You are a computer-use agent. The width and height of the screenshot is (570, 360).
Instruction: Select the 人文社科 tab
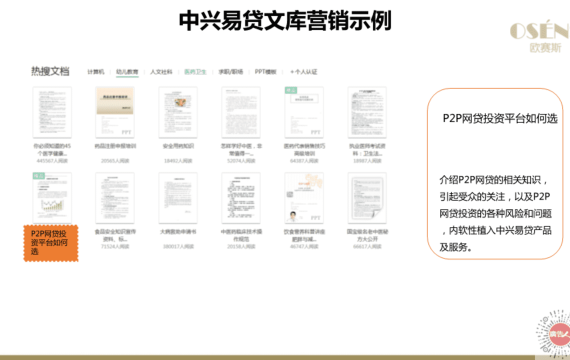[161, 72]
